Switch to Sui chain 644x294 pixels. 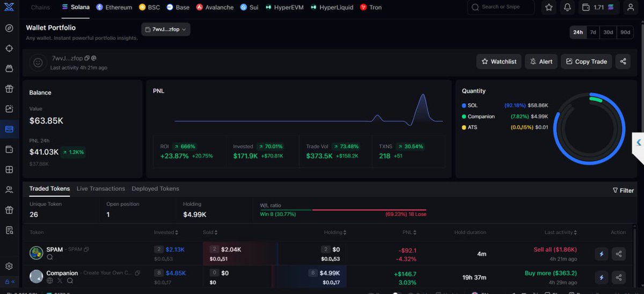[x=250, y=8]
